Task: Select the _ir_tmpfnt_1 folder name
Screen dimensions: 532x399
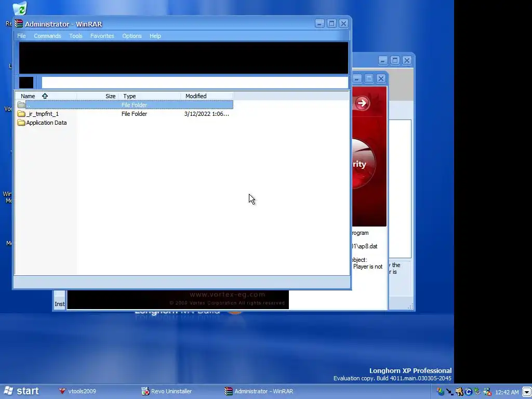Action: point(43,114)
